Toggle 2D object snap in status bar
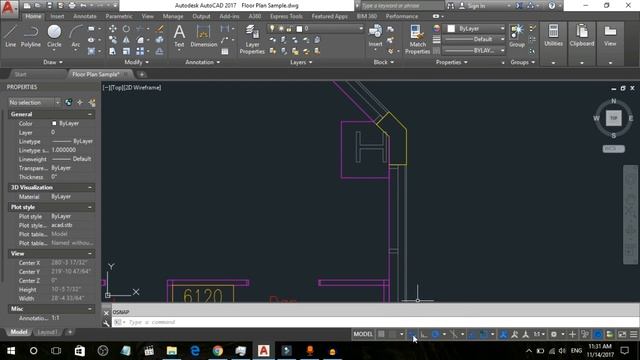Image resolution: width=640 pixels, height=360 pixels. pos(484,334)
